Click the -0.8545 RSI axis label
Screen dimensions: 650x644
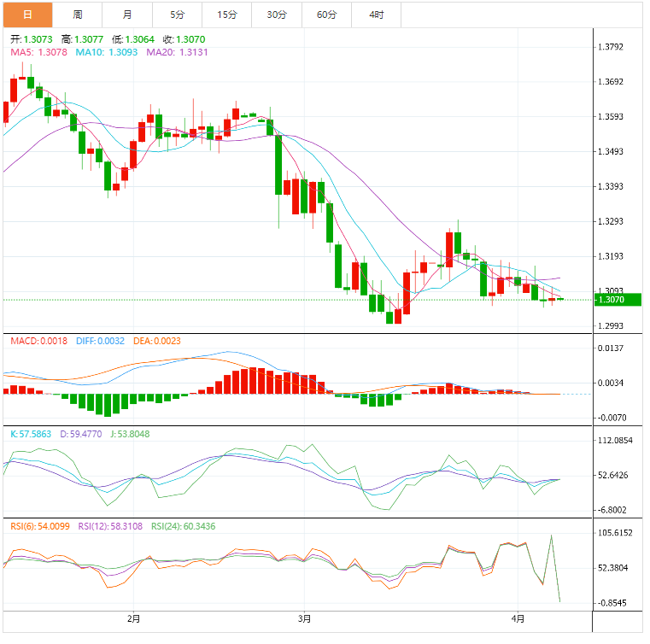(x=612, y=603)
